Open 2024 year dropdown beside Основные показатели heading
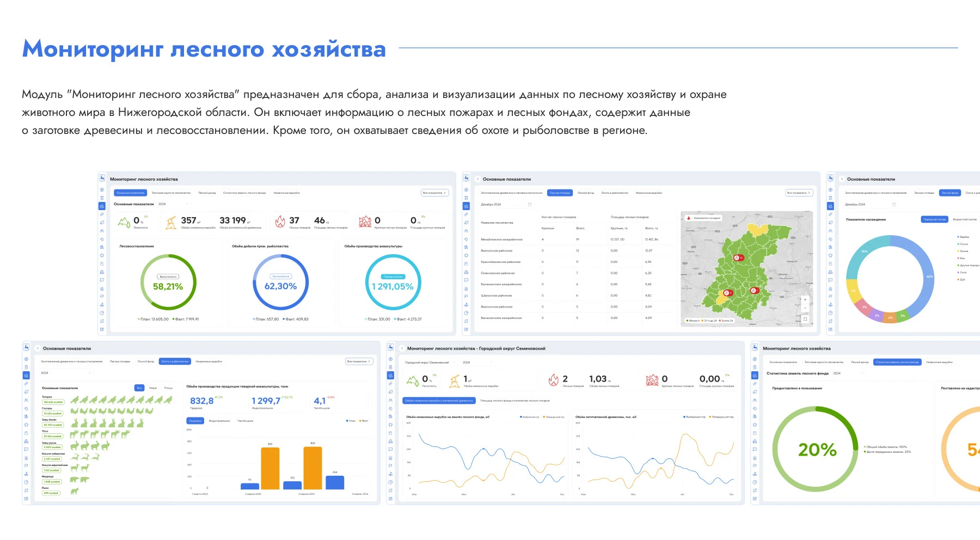Image resolution: width=980 pixels, height=540 pixels. click(x=163, y=204)
